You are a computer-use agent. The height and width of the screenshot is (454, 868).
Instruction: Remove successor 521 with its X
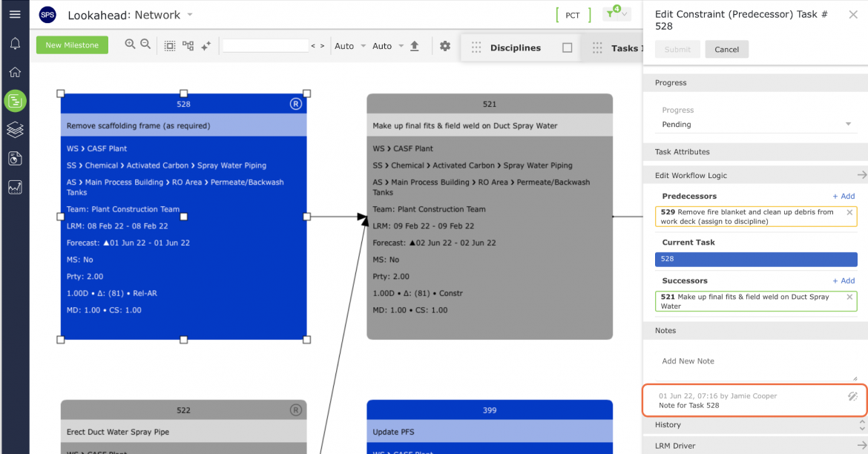(849, 297)
